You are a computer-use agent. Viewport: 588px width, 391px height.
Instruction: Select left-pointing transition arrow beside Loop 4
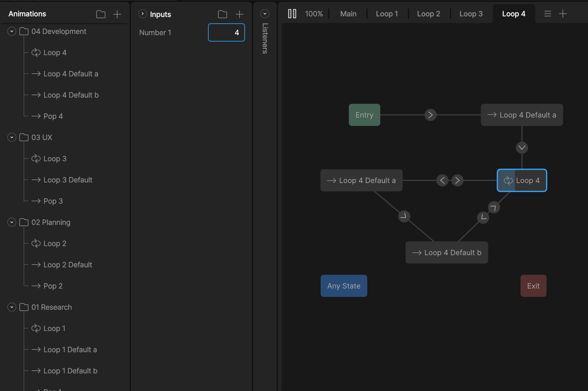coord(442,180)
